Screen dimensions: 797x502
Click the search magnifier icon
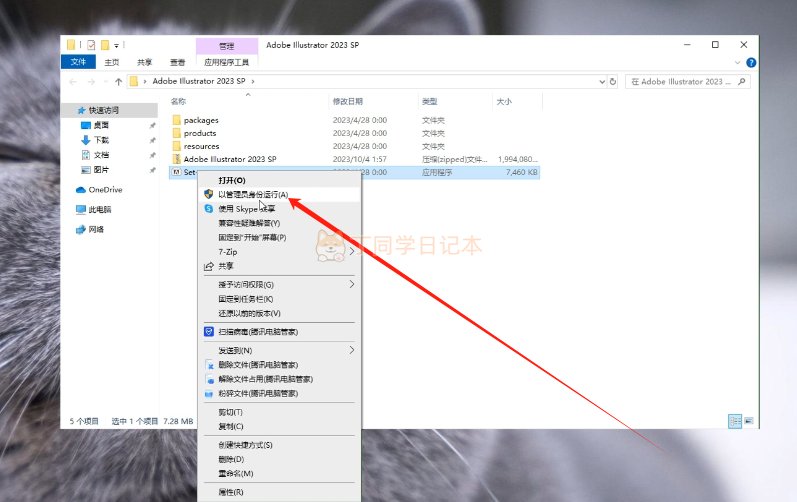point(742,81)
